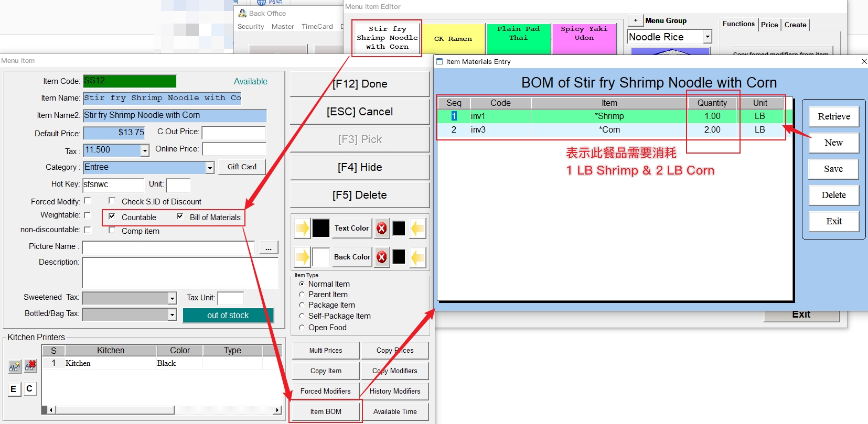Open the Sweetened Tax dropdown
This screenshot has height=424, width=868.
pos(172,298)
